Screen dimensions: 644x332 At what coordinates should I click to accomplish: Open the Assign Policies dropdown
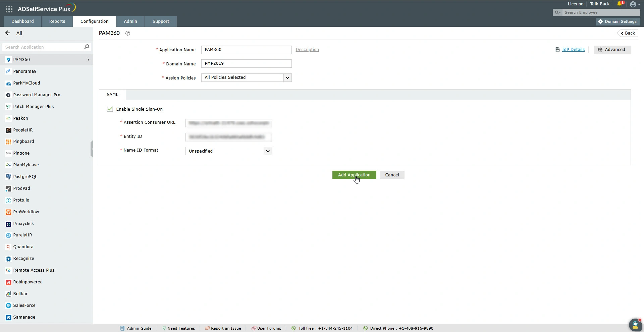click(287, 77)
